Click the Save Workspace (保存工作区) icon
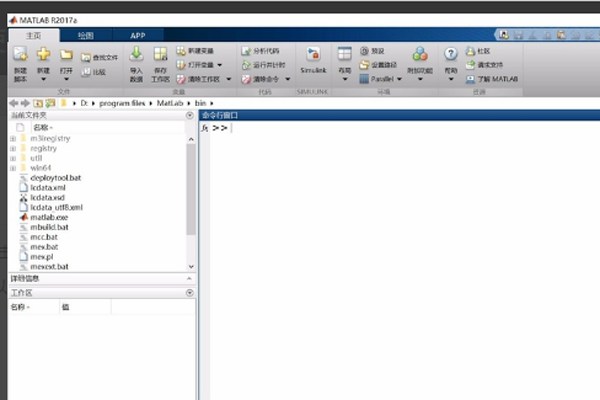 (160, 54)
